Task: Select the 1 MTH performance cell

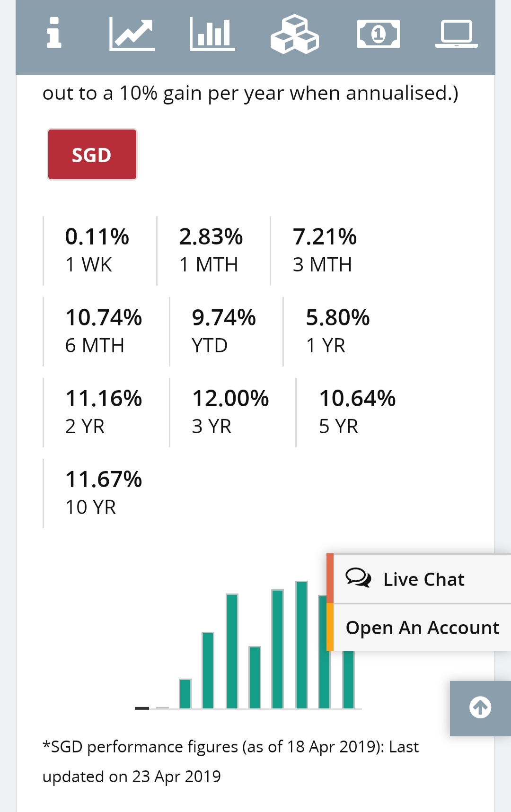Action: (x=211, y=250)
